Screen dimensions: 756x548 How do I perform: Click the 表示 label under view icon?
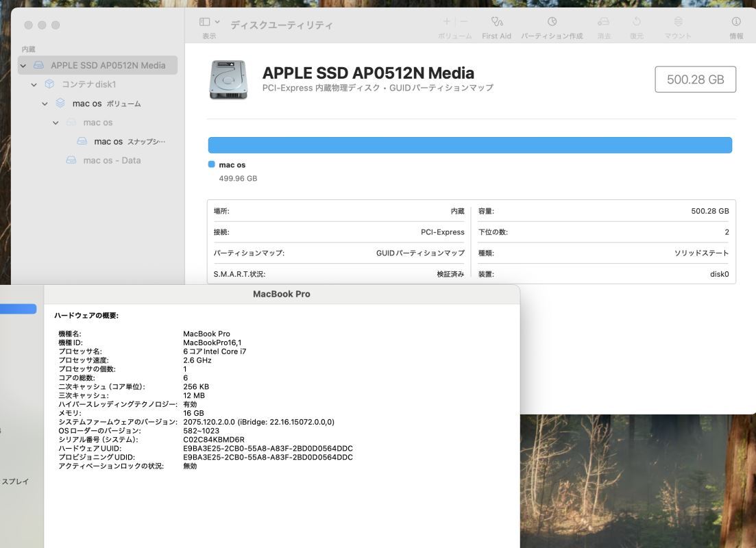tap(209, 36)
